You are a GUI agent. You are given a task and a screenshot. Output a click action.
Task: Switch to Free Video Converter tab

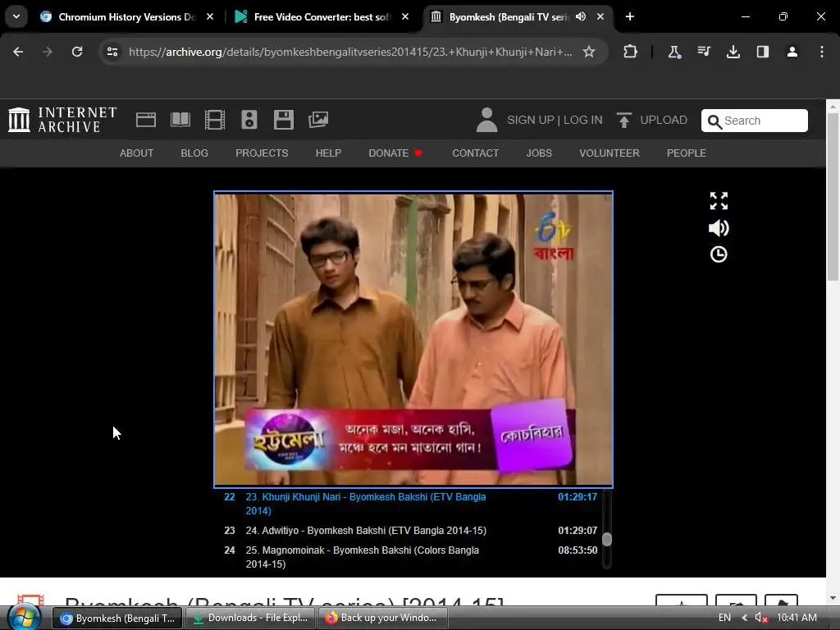(322, 16)
